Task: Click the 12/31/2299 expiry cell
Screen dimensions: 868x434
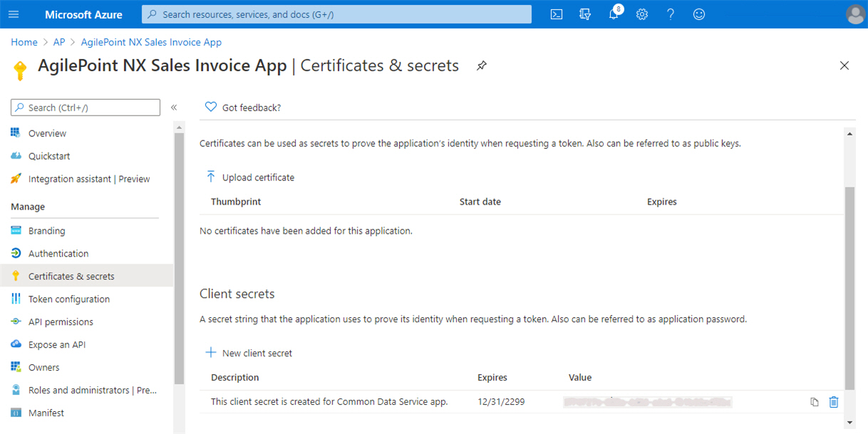Action: (x=501, y=402)
